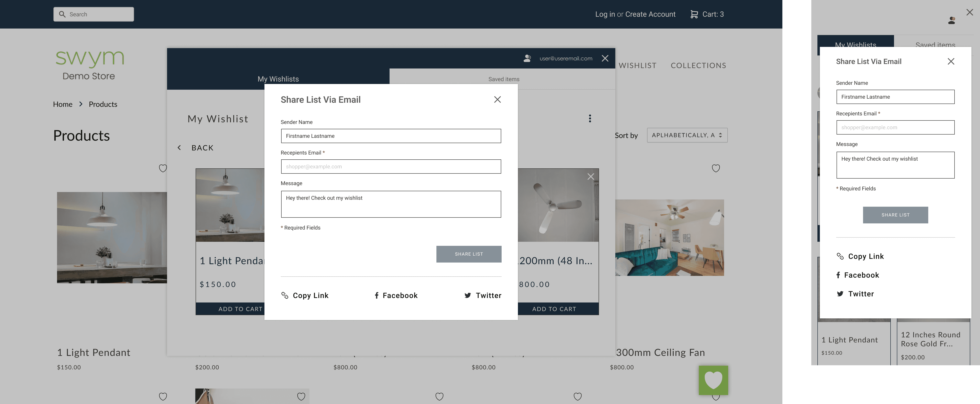
Task: Switch to mobile My Wishlists tab
Action: (856, 45)
